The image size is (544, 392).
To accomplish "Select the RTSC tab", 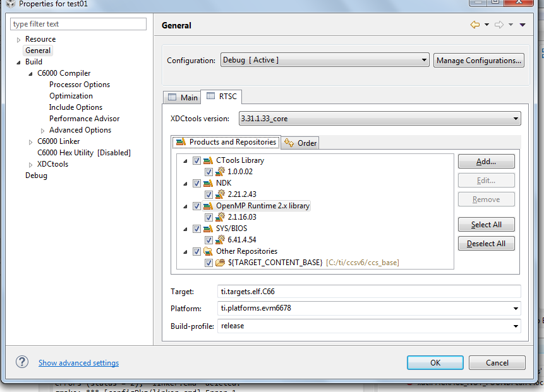I will point(221,97).
